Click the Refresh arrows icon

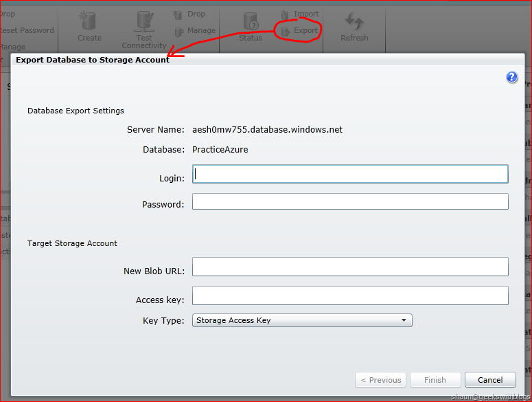point(354,21)
